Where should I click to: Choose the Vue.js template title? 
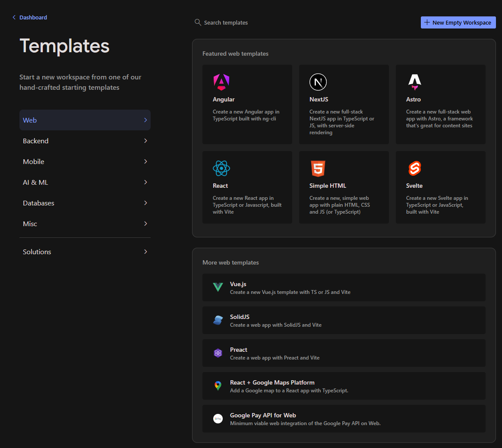pyautogui.click(x=238, y=284)
